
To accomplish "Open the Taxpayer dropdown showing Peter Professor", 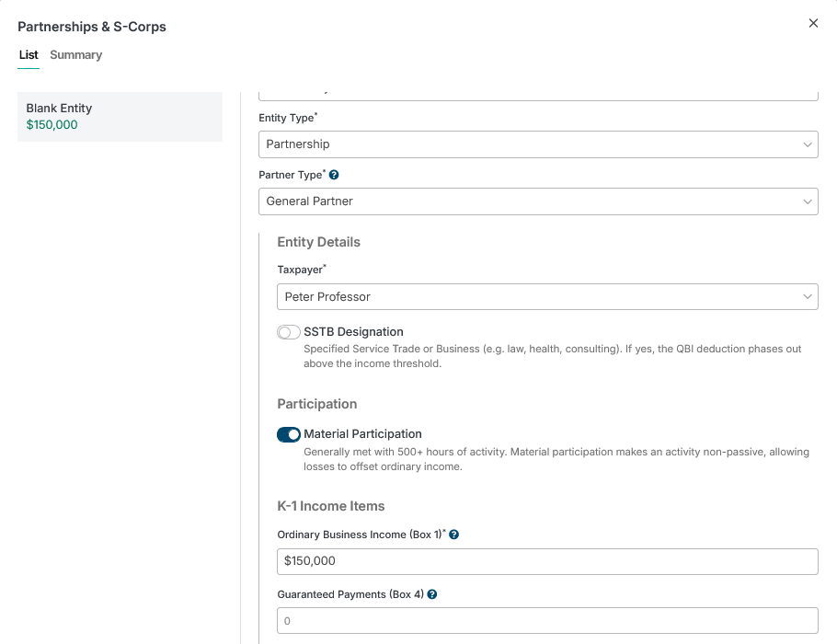I will [547, 296].
